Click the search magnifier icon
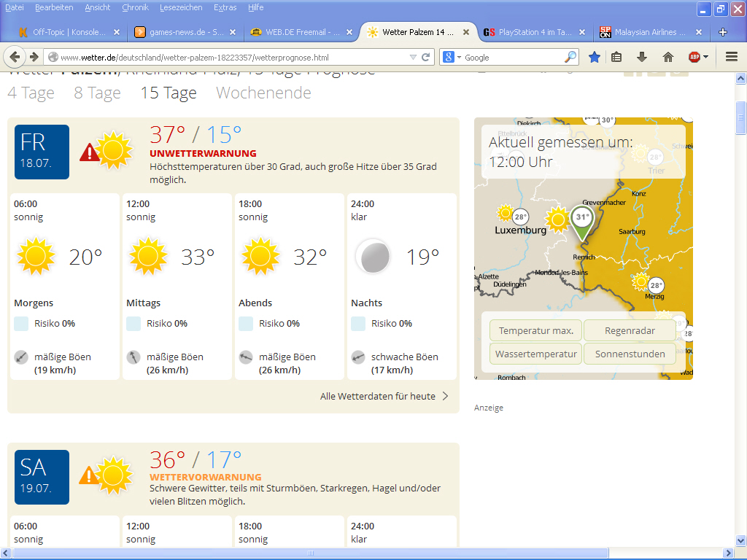This screenshot has height=560, width=747. pyautogui.click(x=570, y=57)
